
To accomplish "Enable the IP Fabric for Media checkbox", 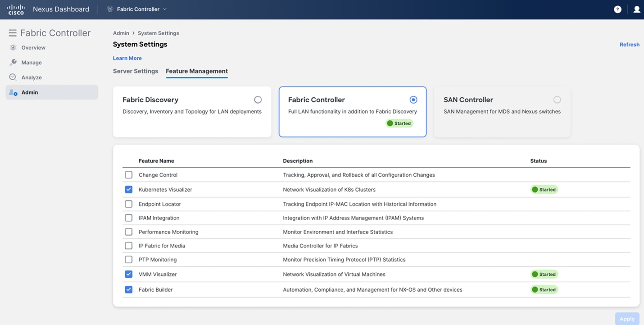I will (x=129, y=246).
